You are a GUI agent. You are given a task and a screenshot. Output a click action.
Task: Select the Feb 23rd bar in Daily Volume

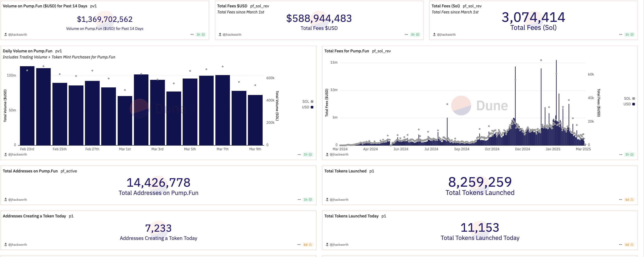(27, 106)
